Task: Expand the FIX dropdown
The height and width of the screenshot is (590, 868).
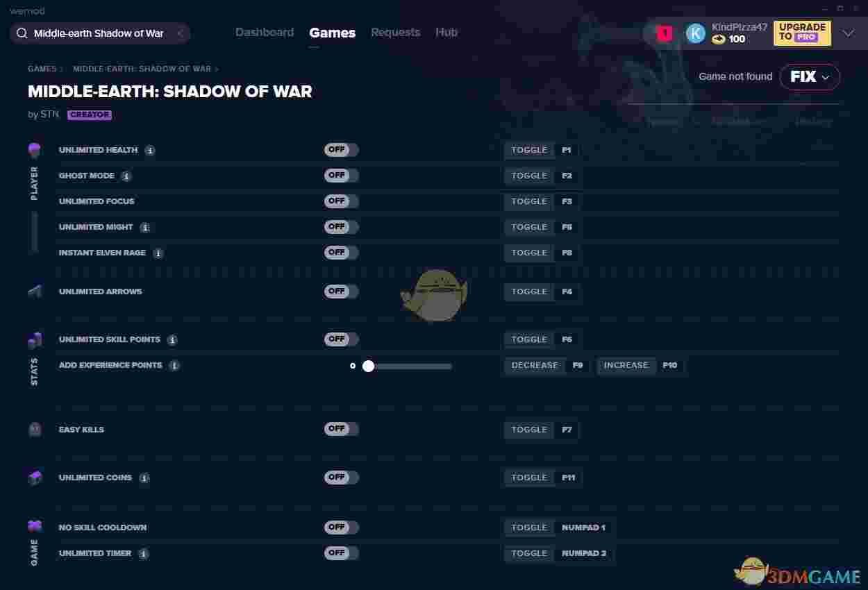Action: point(810,77)
